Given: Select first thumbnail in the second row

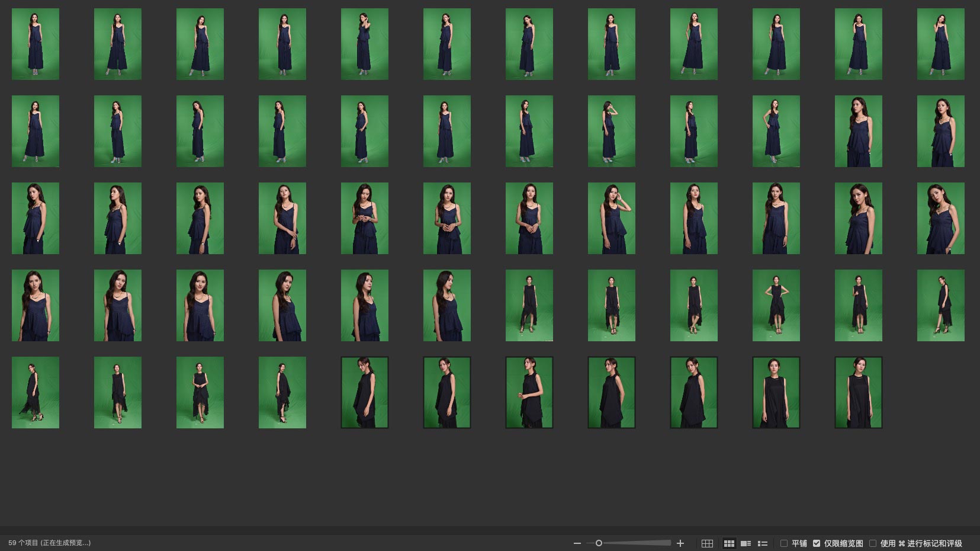Looking at the screenshot, I should [x=36, y=131].
